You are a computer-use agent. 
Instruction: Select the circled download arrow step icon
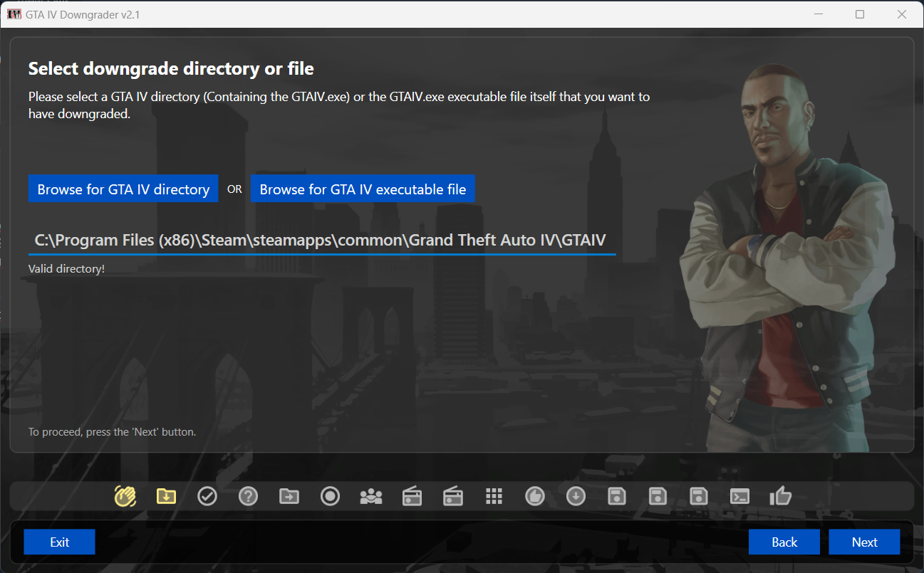point(576,495)
